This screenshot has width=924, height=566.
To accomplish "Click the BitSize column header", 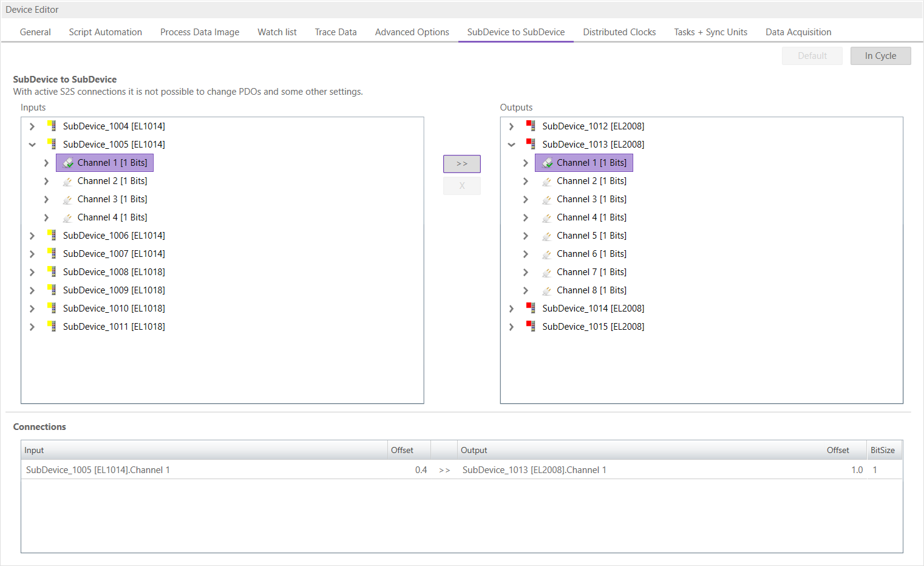I will 882,450.
